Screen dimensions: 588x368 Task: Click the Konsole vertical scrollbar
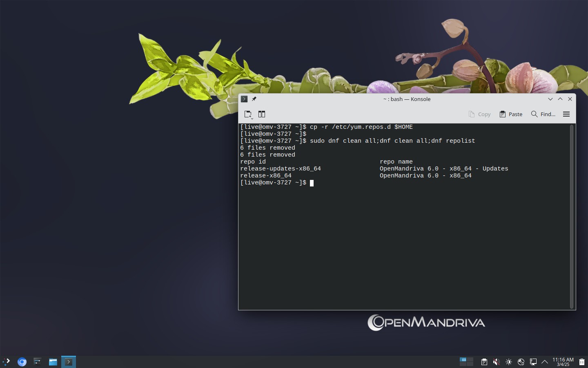click(x=572, y=217)
